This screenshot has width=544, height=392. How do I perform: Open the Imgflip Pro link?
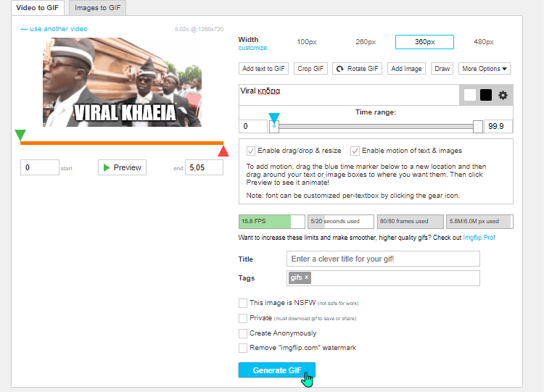(478, 238)
